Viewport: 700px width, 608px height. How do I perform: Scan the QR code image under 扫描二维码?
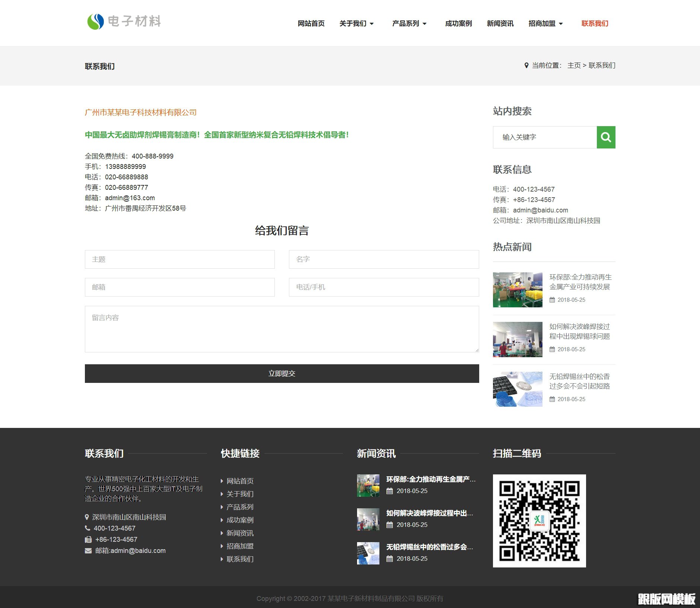pos(539,521)
